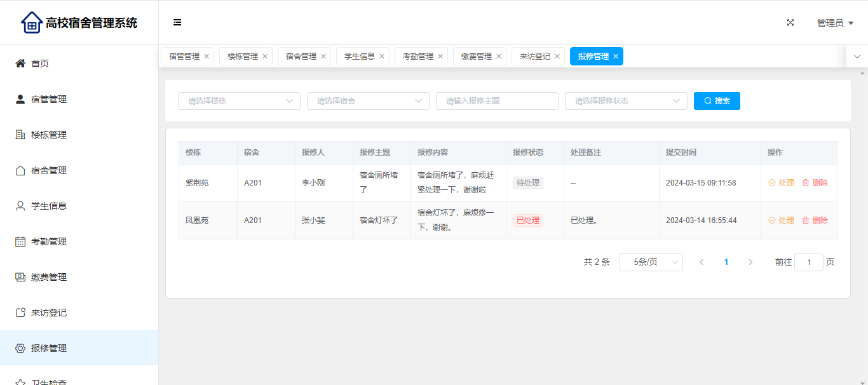Viewport: 868px width, 385px height.
Task: Open 考勤管理 in the sidebar
Action: point(49,241)
